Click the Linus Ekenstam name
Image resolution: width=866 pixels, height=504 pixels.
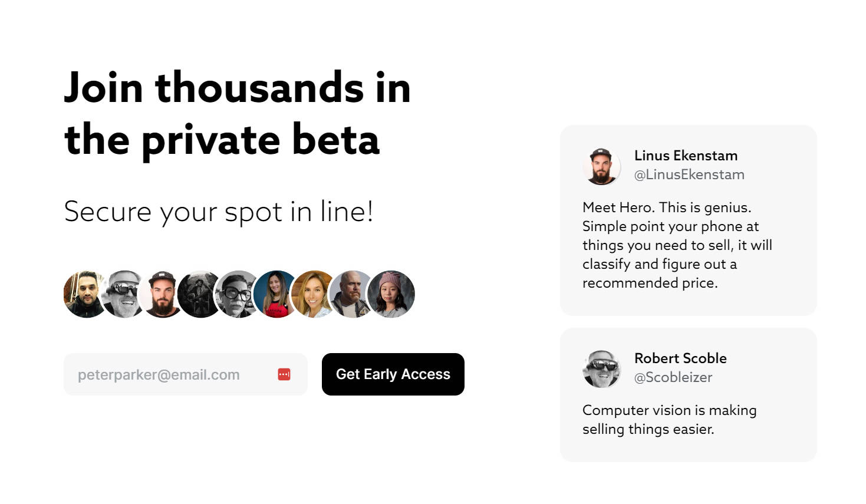[686, 156]
